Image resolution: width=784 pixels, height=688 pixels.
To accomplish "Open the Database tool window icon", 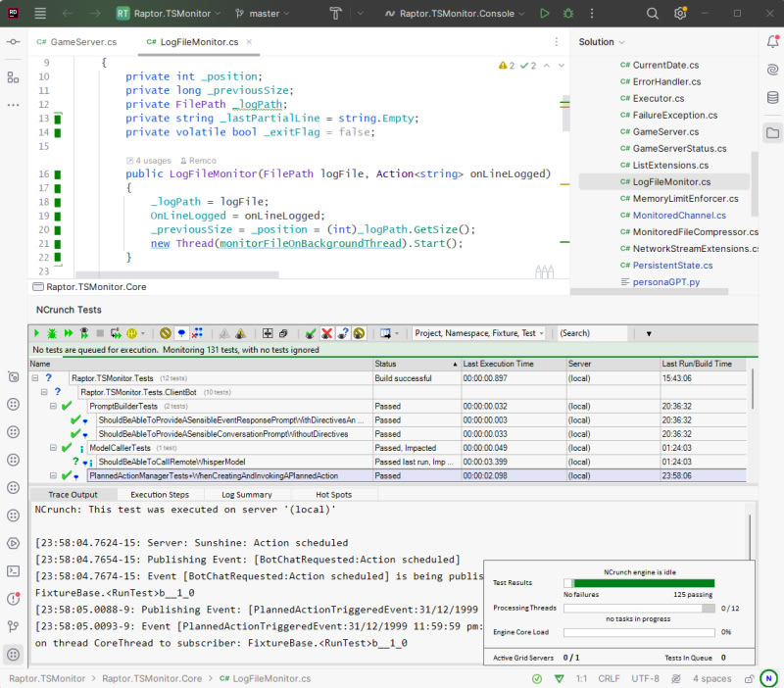I will (772, 97).
